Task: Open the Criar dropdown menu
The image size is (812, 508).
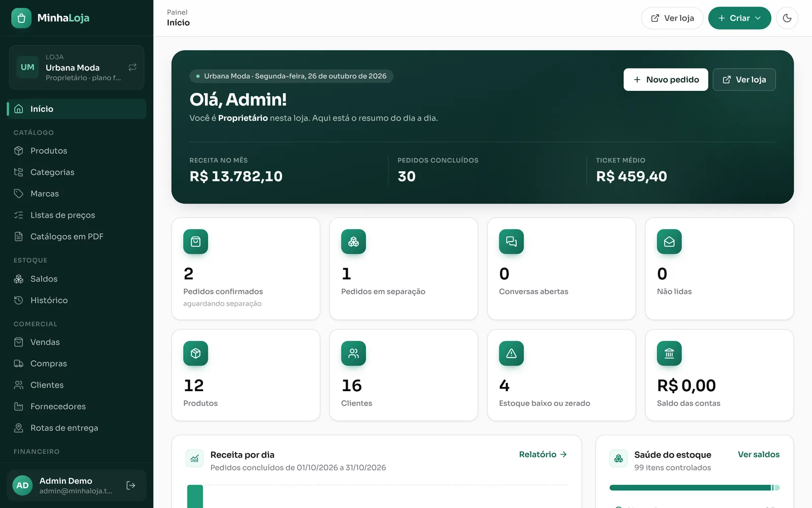Action: pyautogui.click(x=739, y=18)
